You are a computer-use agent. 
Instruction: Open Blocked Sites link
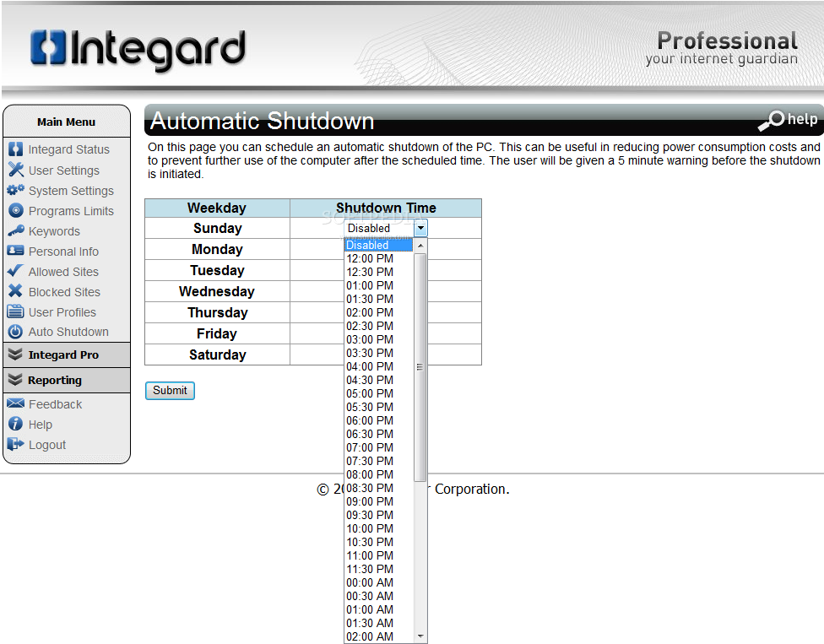coord(64,292)
